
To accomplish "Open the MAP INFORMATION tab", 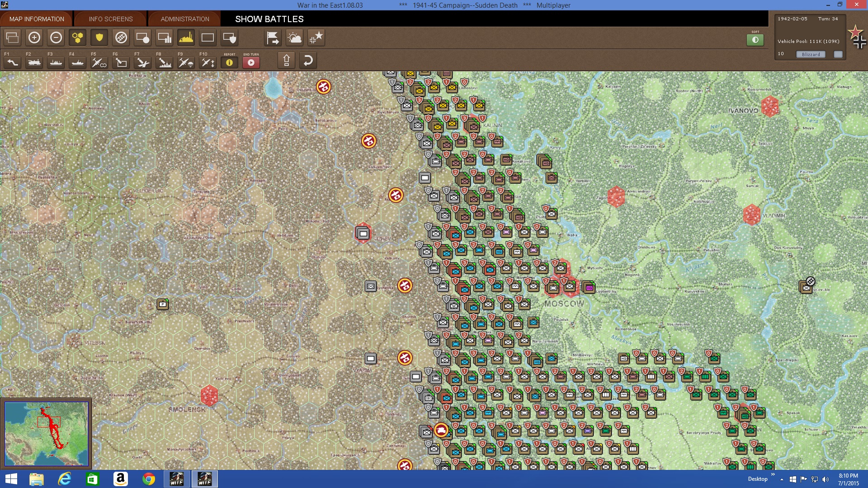I will click(37, 19).
